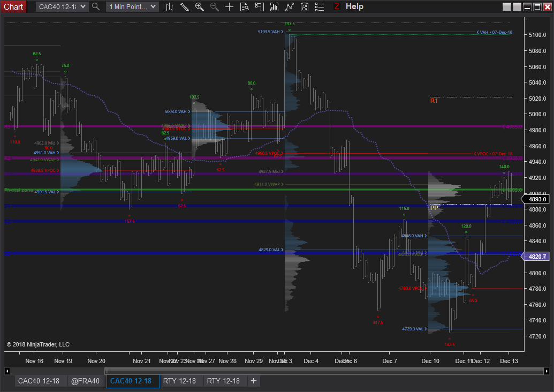The width and height of the screenshot is (554, 392).
Task: Click the 4901.5 VAL label
Action: (x=47, y=192)
